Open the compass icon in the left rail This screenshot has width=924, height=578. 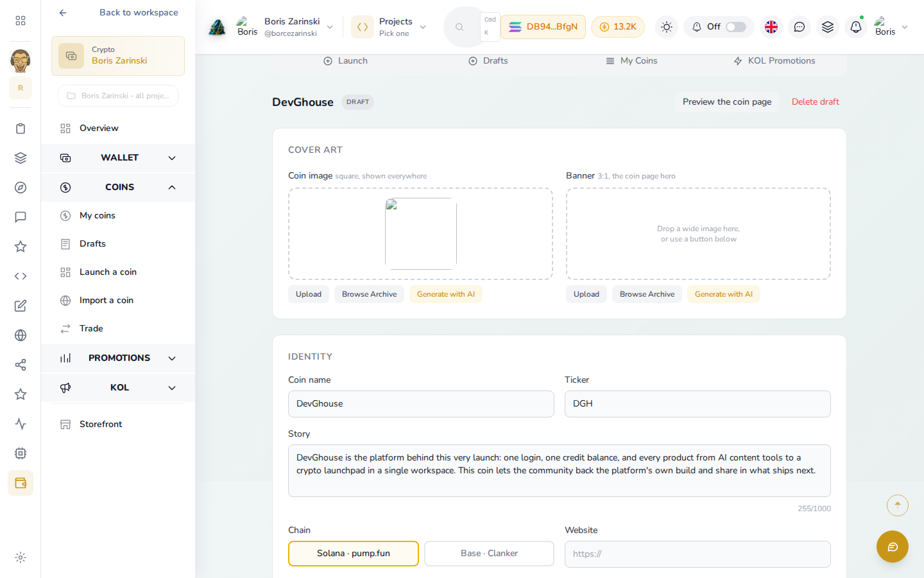(x=21, y=188)
